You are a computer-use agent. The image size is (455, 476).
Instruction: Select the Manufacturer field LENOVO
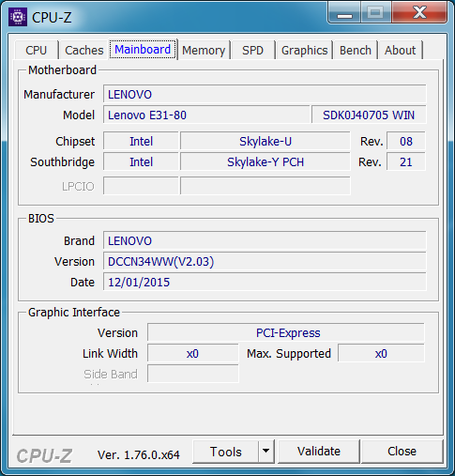pyautogui.click(x=265, y=94)
